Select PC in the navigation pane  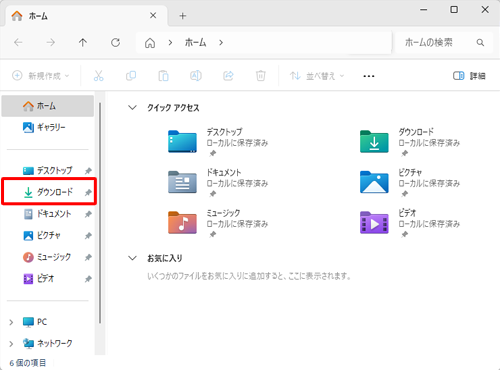48,322
